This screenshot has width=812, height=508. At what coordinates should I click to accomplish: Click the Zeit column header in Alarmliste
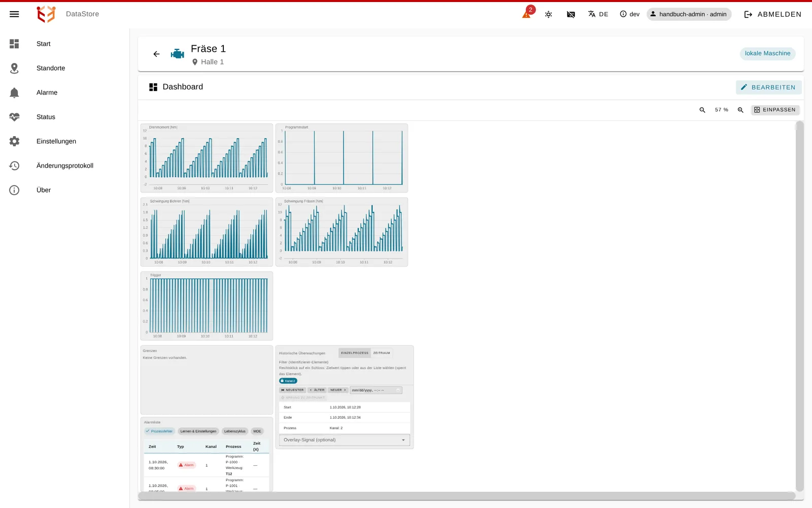point(152,447)
